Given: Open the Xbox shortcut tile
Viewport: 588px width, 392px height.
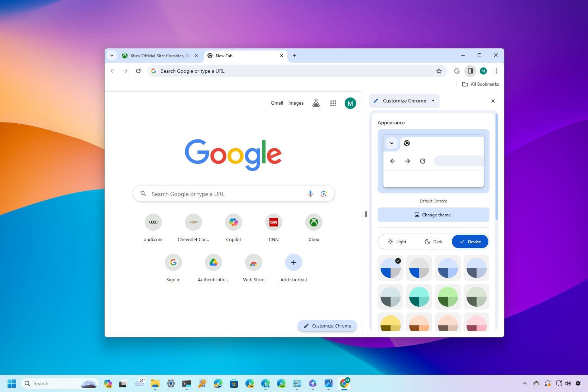Looking at the screenshot, I should click(314, 223).
